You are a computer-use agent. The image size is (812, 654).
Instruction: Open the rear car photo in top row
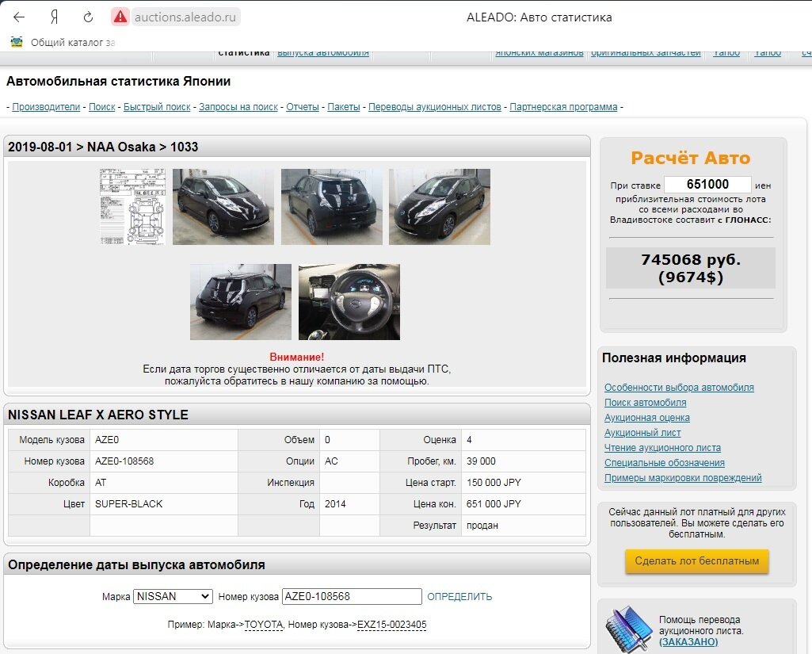point(331,207)
